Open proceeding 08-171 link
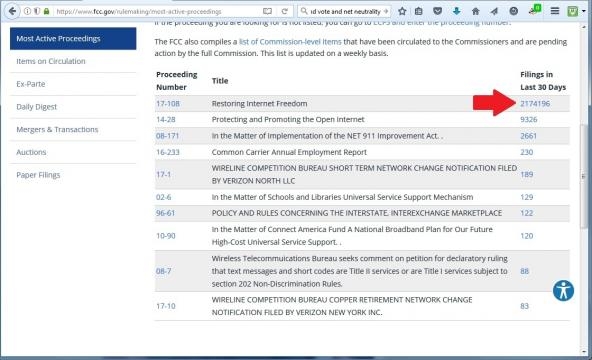This screenshot has height=360, width=592. [x=167, y=135]
